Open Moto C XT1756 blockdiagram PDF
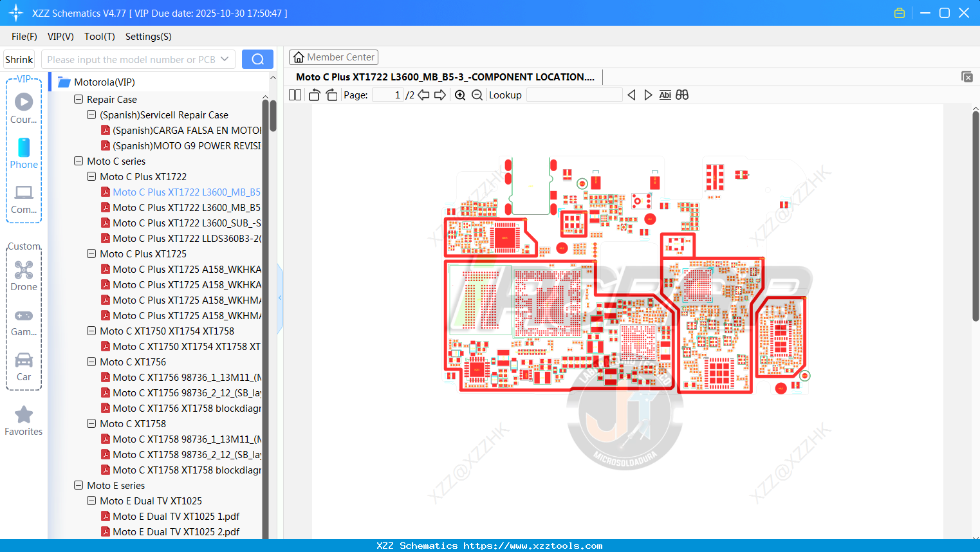 186,408
